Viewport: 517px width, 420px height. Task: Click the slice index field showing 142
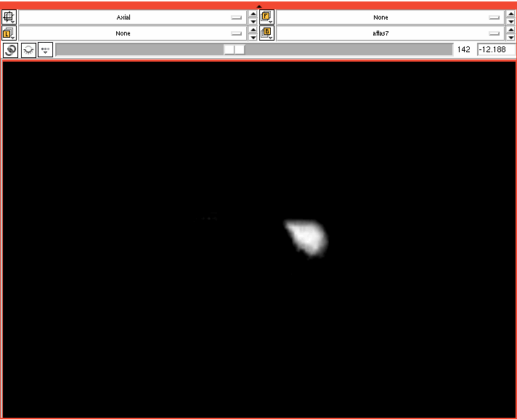(464, 49)
